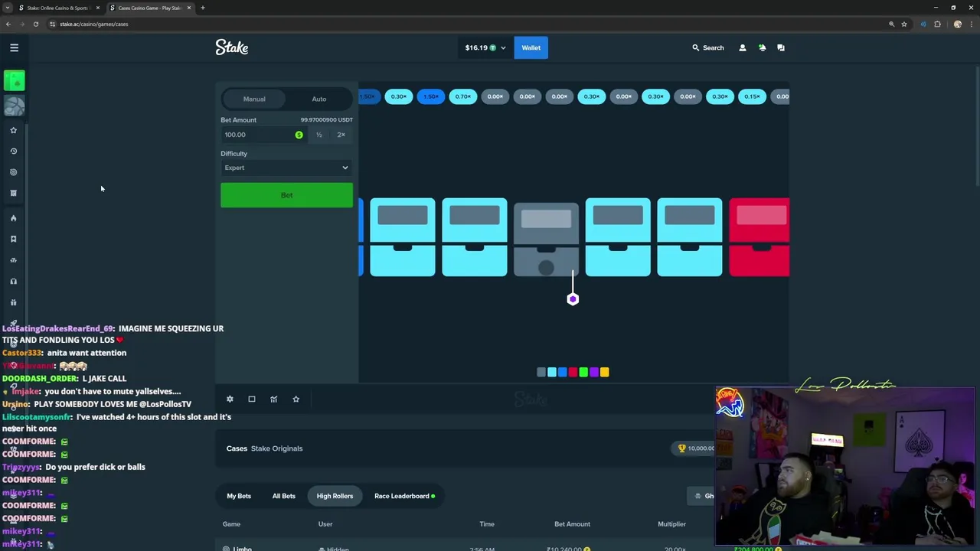Open Recent history icon in sidebar
Screen dimensions: 980x551
[x=13, y=151]
